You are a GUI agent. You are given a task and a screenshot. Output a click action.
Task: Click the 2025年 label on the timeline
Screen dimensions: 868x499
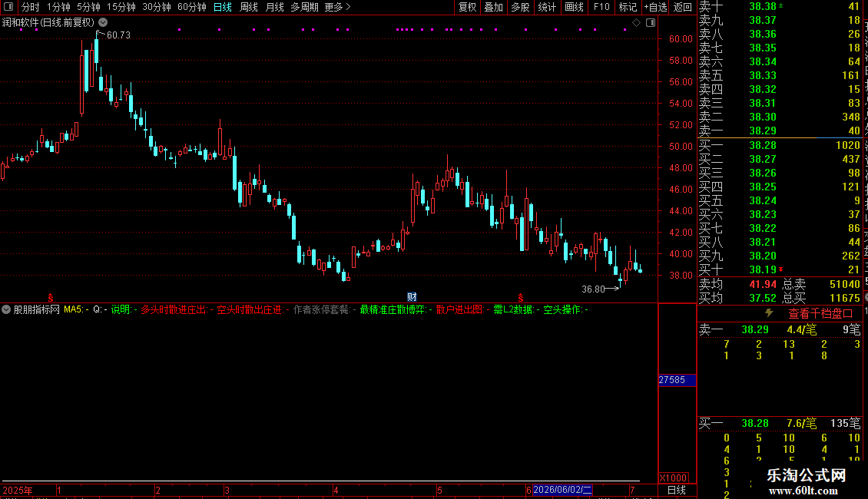18,490
